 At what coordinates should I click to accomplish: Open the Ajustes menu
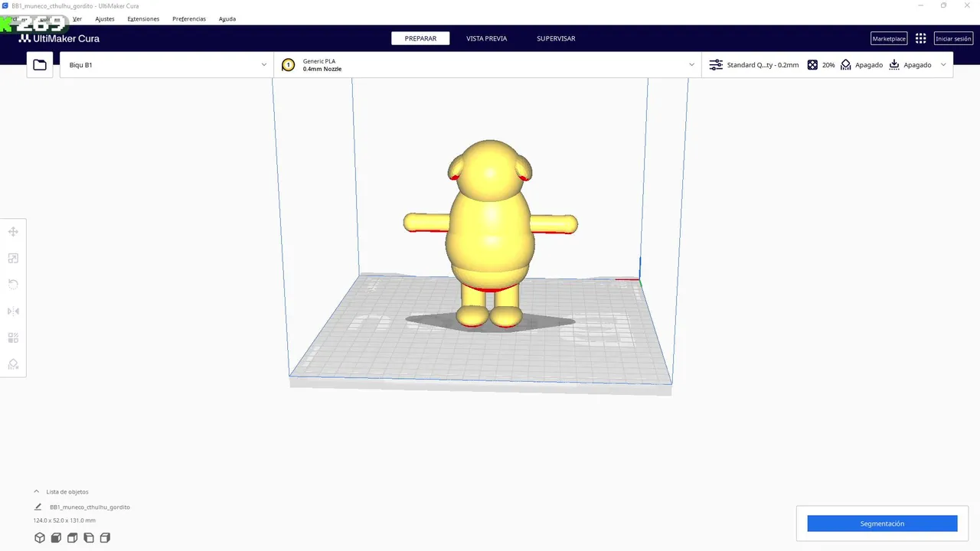105,18
